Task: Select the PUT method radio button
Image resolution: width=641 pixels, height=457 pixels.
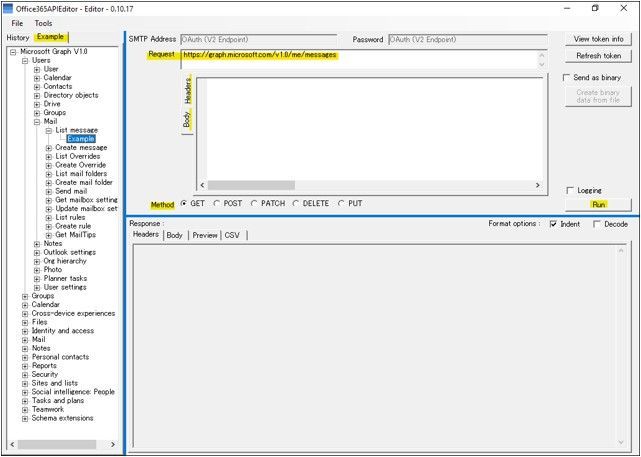Action: [341, 204]
